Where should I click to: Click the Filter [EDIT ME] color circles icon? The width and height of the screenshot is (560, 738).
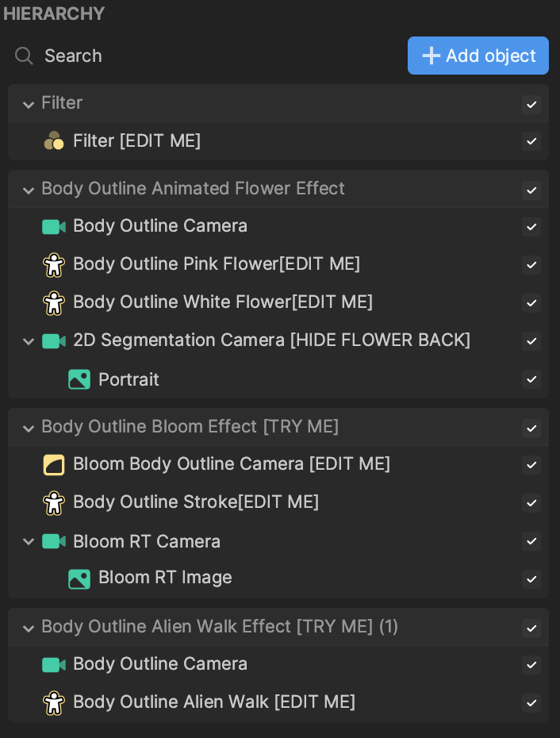(x=54, y=141)
